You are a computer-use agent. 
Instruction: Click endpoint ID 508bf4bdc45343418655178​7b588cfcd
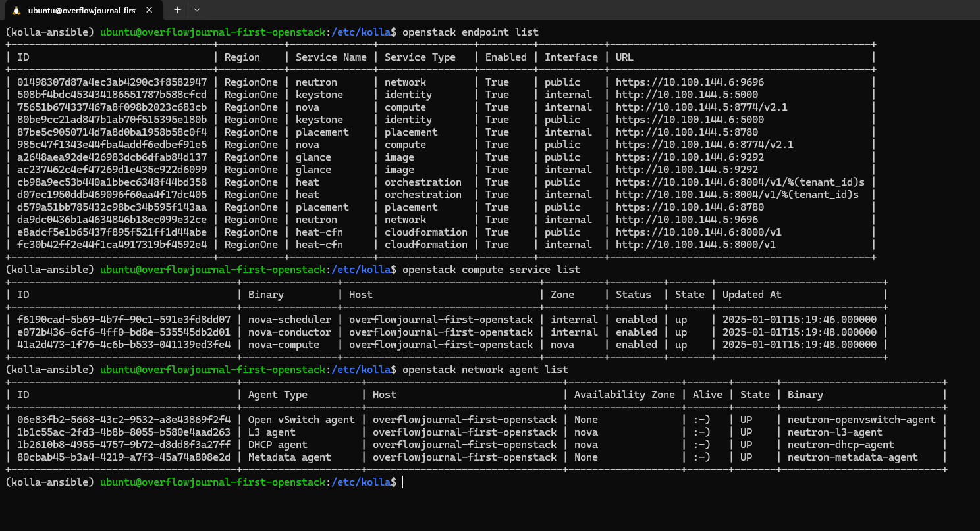pyautogui.click(x=112, y=95)
